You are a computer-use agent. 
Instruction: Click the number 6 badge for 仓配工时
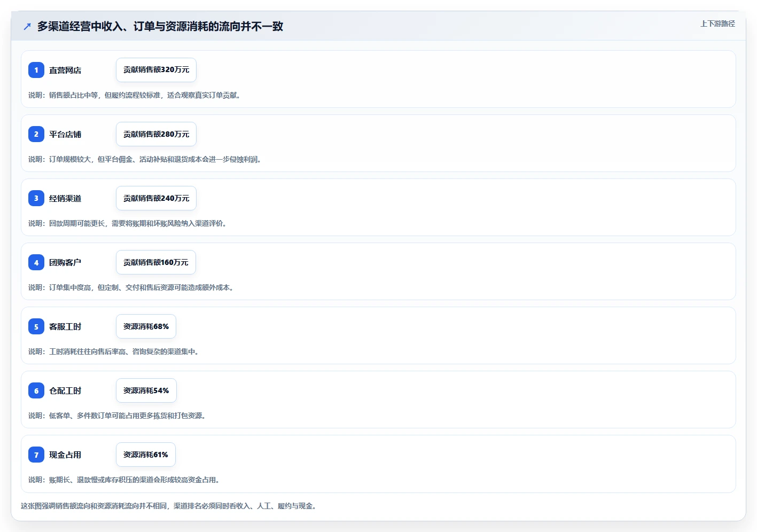click(x=36, y=390)
